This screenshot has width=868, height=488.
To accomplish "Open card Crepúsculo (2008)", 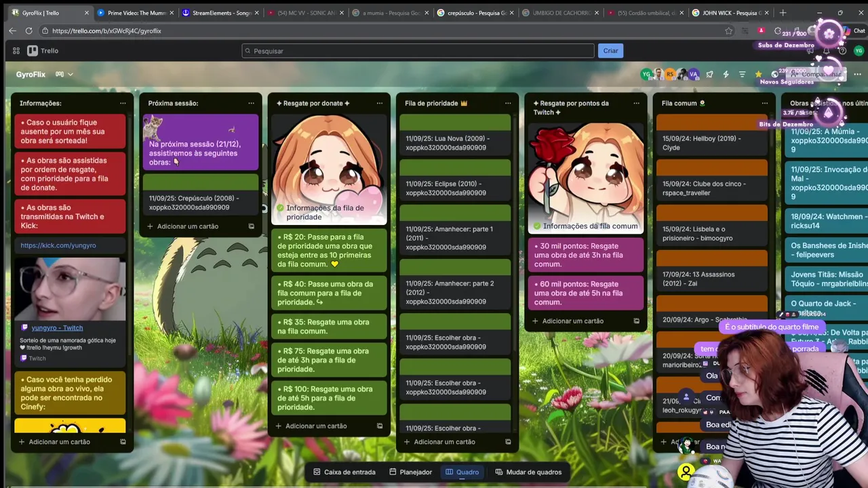I will pos(201,195).
